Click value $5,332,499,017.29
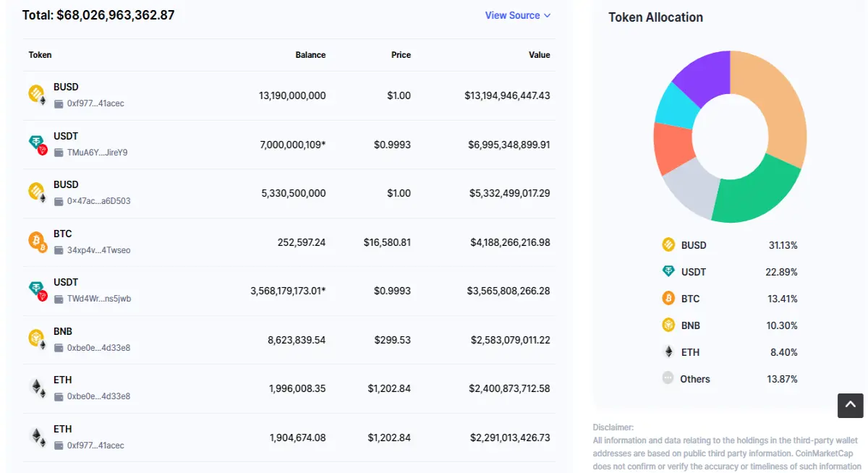868x473 pixels. 509,193
